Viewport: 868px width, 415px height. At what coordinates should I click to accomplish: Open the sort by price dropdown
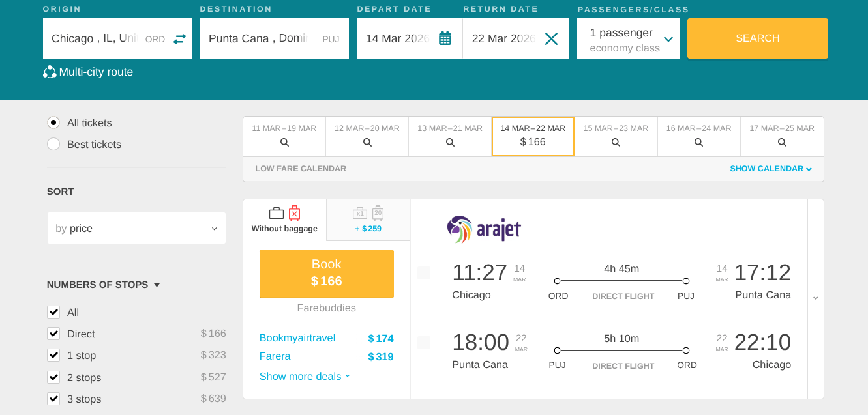click(x=136, y=229)
